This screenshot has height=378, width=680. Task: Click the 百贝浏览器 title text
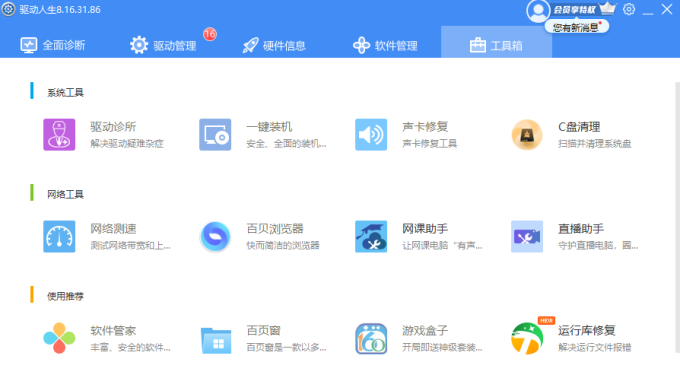(x=275, y=229)
